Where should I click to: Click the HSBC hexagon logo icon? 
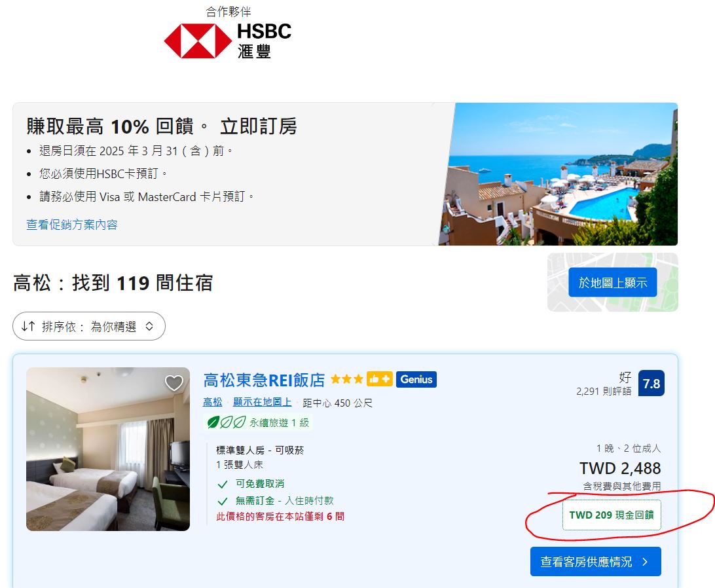198,41
